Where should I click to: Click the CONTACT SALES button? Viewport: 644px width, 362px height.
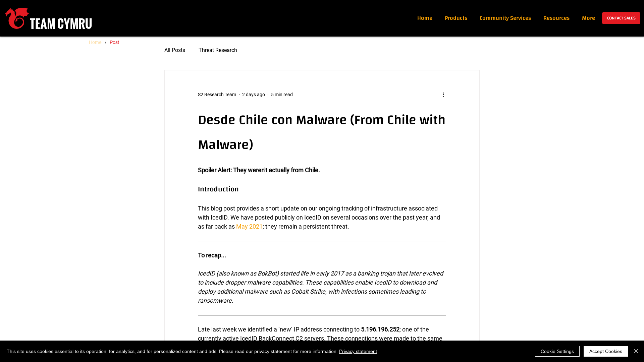[x=621, y=18]
